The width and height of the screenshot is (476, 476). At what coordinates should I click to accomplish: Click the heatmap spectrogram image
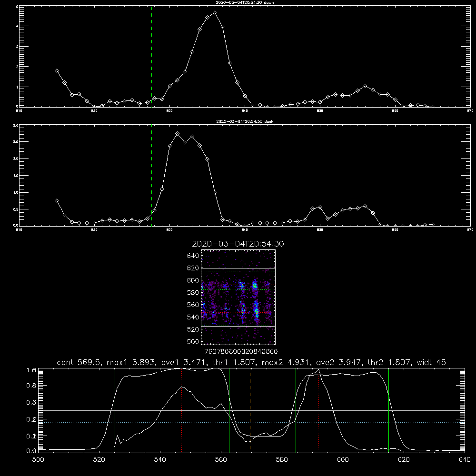[238, 297]
